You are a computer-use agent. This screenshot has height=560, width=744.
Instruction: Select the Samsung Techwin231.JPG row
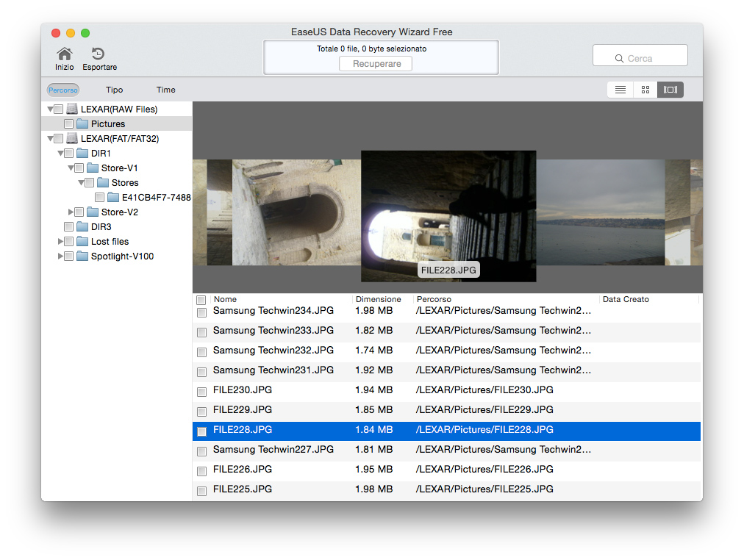(x=446, y=371)
